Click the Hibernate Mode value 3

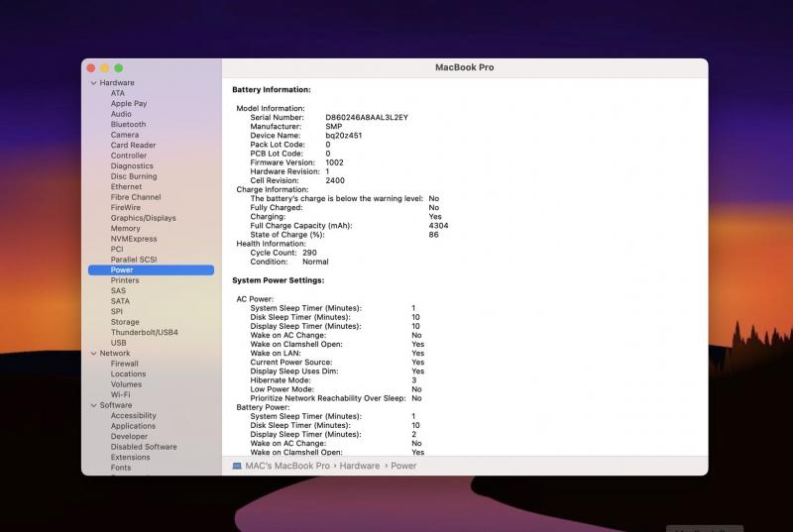(x=413, y=380)
